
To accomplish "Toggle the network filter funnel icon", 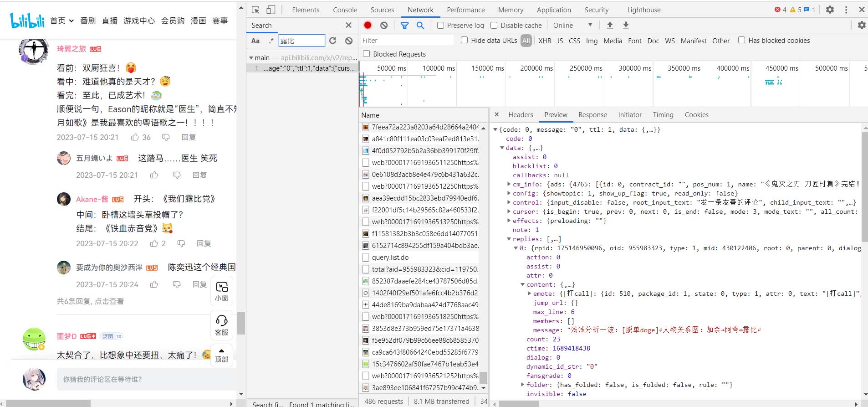I will point(404,26).
